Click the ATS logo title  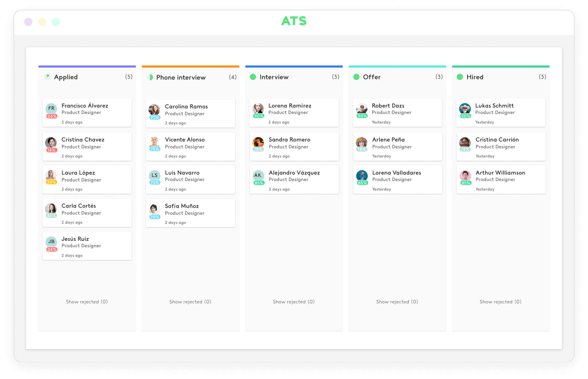pyautogui.click(x=294, y=21)
